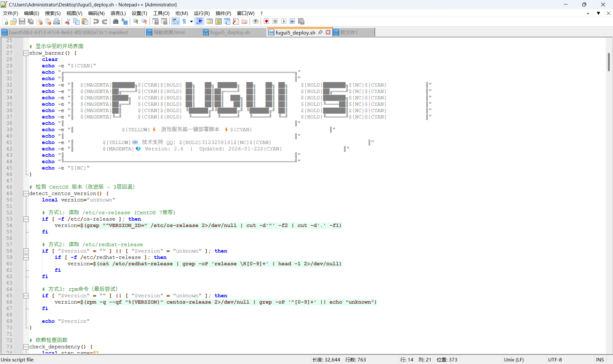Zoom in with the magnifier-plus icon
Image resolution: width=613 pixels, height=364 pixels.
[x=135, y=21]
